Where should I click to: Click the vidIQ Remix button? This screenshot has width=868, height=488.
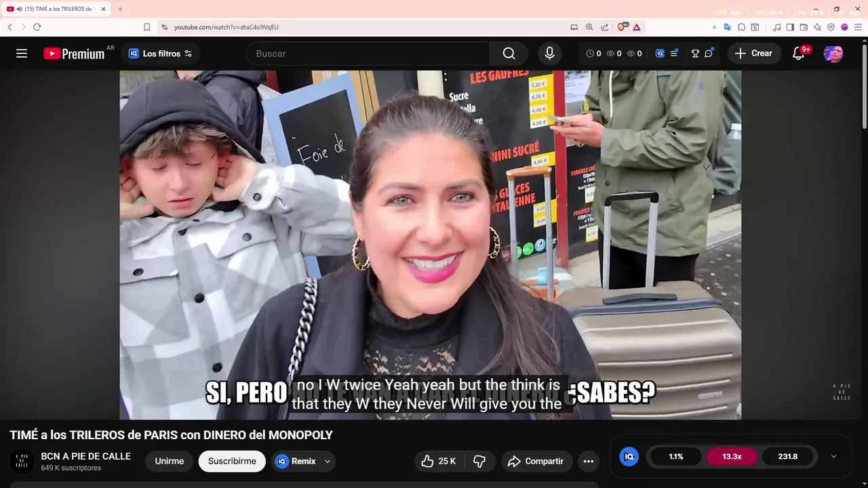[x=296, y=461]
